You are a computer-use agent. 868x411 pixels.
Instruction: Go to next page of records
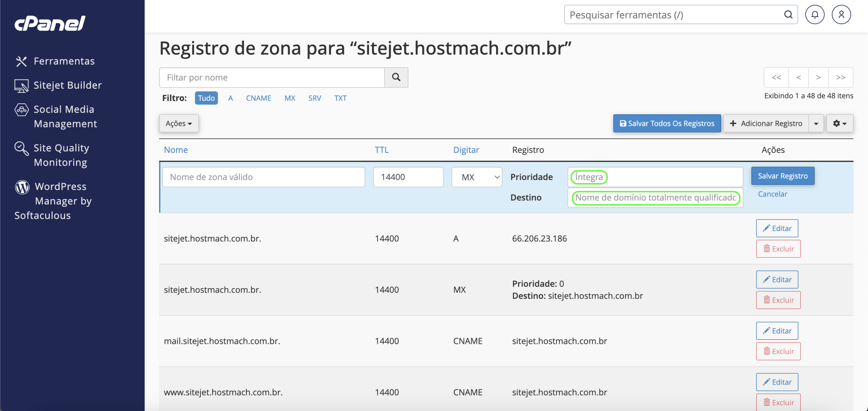818,77
